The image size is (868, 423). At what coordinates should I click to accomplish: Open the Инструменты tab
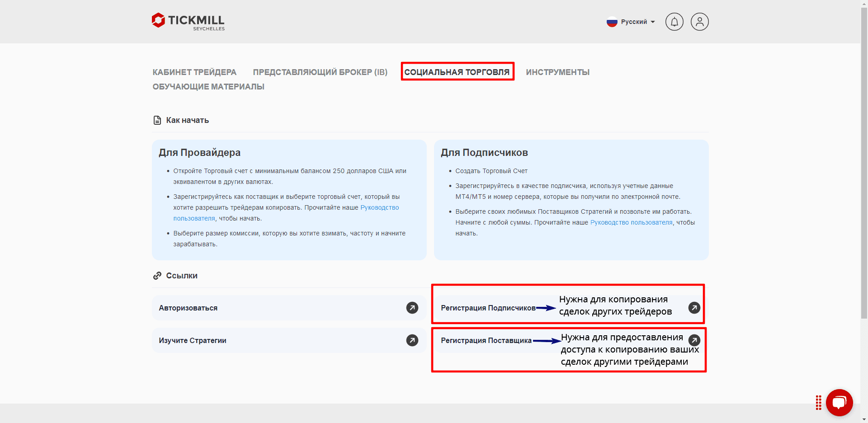557,72
